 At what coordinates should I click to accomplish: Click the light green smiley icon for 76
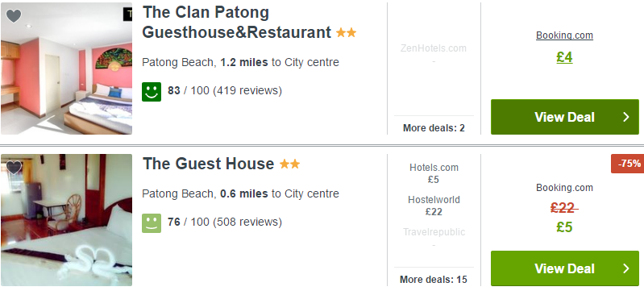coord(152,223)
